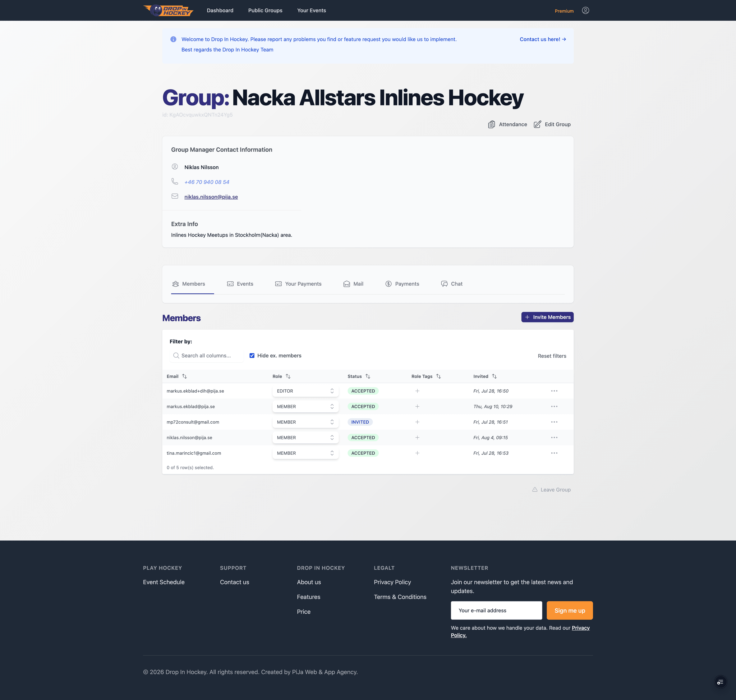Sort by Email column arrows
736x700 pixels.
184,377
